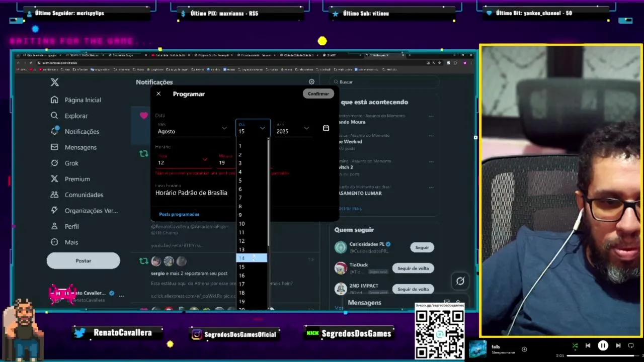Follow back 2ND IMPACT

tap(413, 289)
